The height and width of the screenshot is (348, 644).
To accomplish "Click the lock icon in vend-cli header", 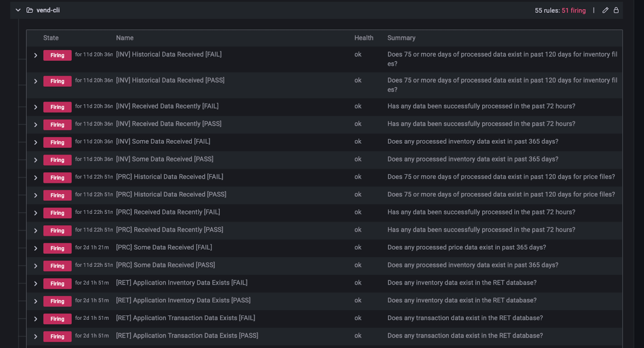I will (616, 10).
